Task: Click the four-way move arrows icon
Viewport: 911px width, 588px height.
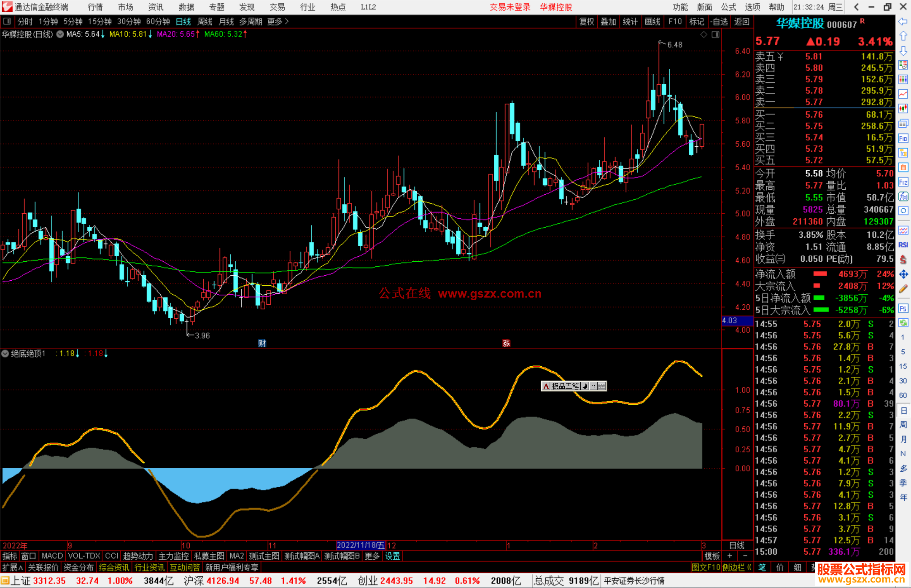Action: [x=903, y=274]
